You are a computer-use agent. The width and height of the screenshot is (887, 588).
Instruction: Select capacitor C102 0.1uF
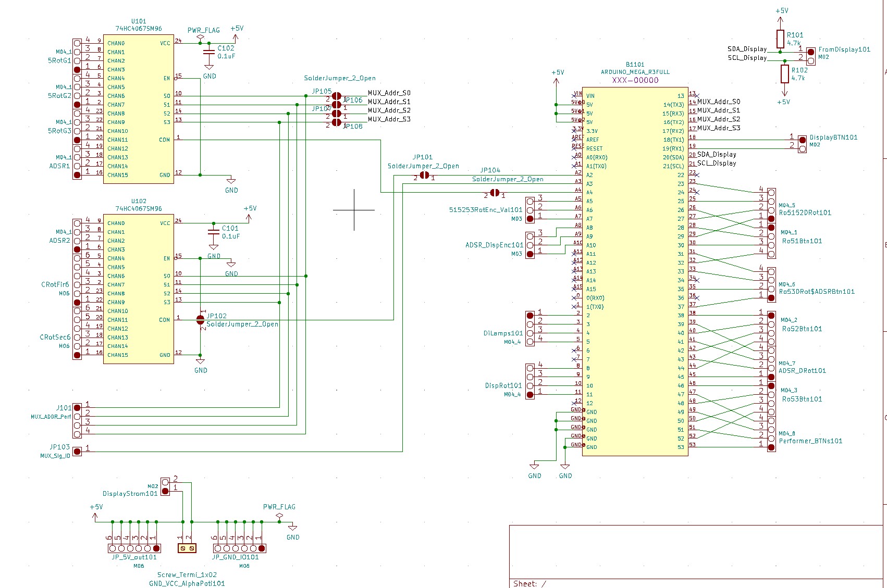(x=208, y=52)
